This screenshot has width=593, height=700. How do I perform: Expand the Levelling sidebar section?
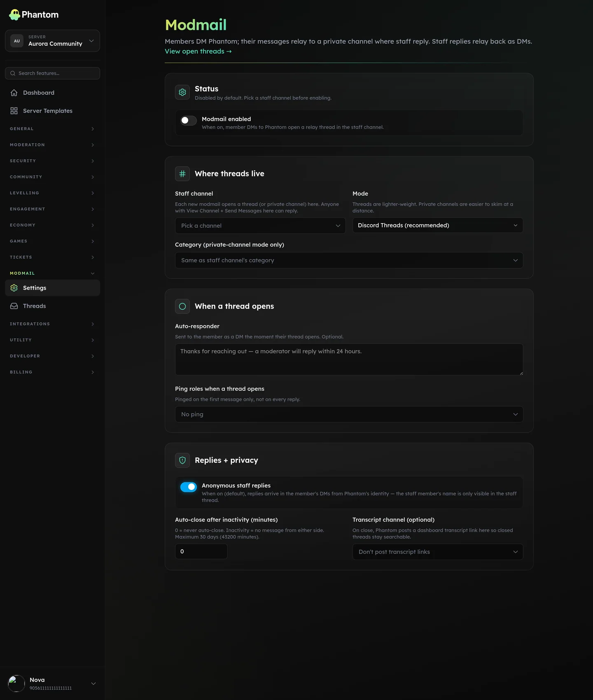pos(52,193)
